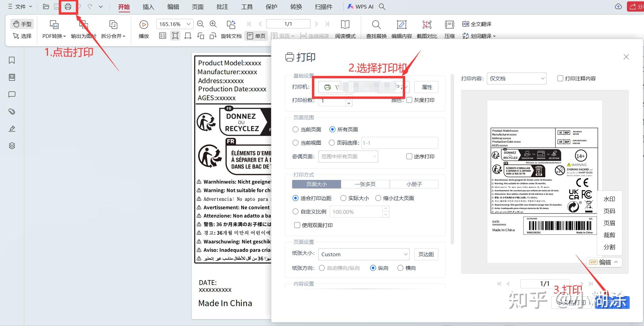Click WPS AI button
The image size is (644, 326).
(x=360, y=6)
